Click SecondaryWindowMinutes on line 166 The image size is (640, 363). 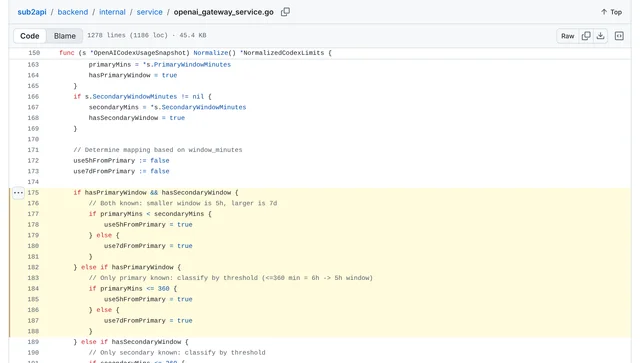135,96
